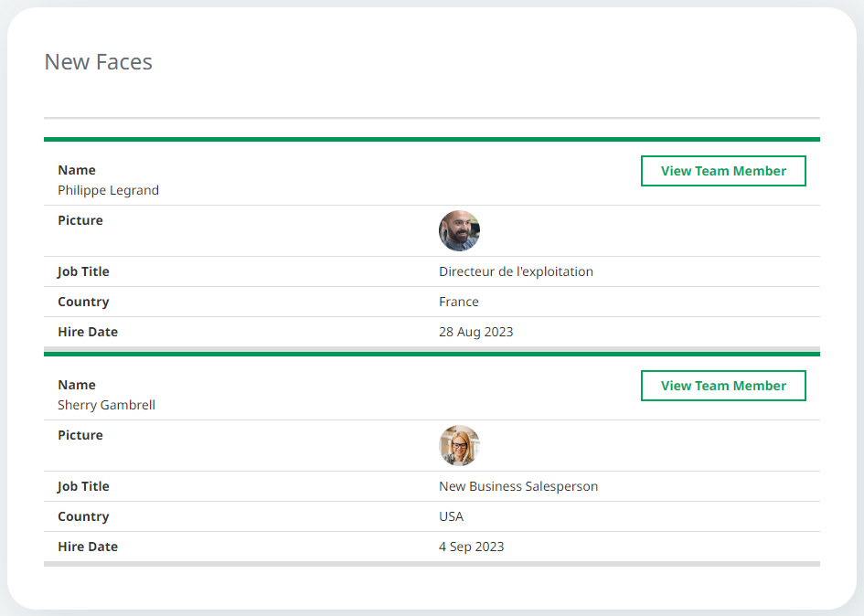Click the Job Title label in Philippe's card
This screenshot has width=864, height=616.
click(83, 271)
